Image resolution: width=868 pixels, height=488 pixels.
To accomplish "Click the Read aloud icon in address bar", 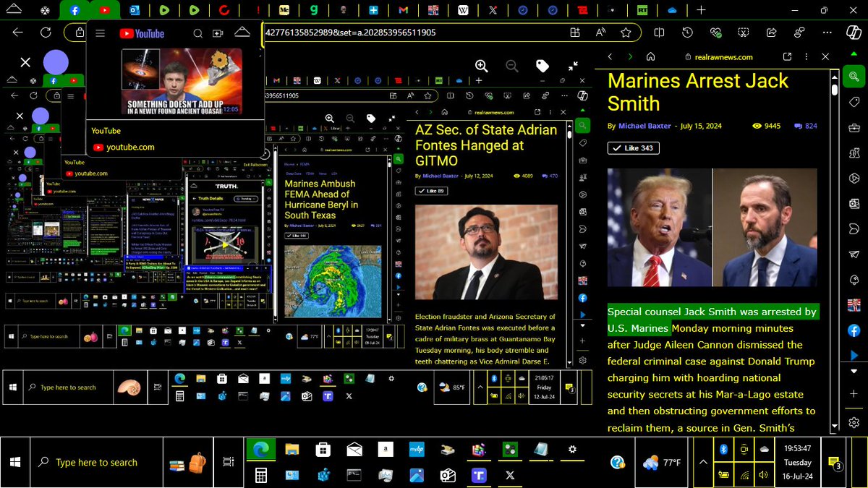I will (x=600, y=33).
